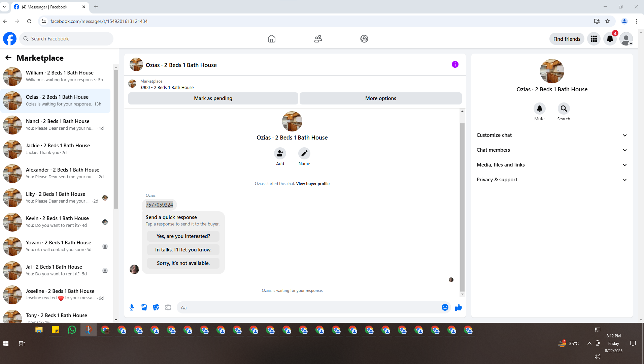
Task: Open Nanci 2 Beds 1 Bath House chat
Action: 56,125
